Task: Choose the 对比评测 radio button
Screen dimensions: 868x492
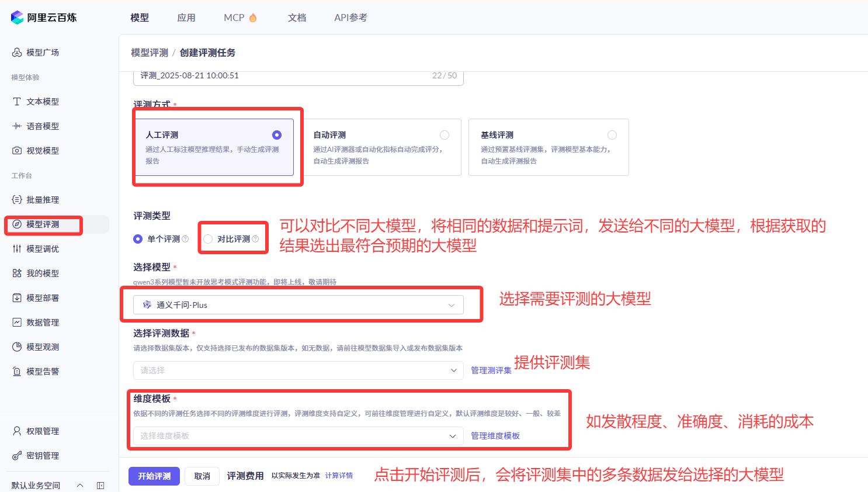Action: coord(208,239)
